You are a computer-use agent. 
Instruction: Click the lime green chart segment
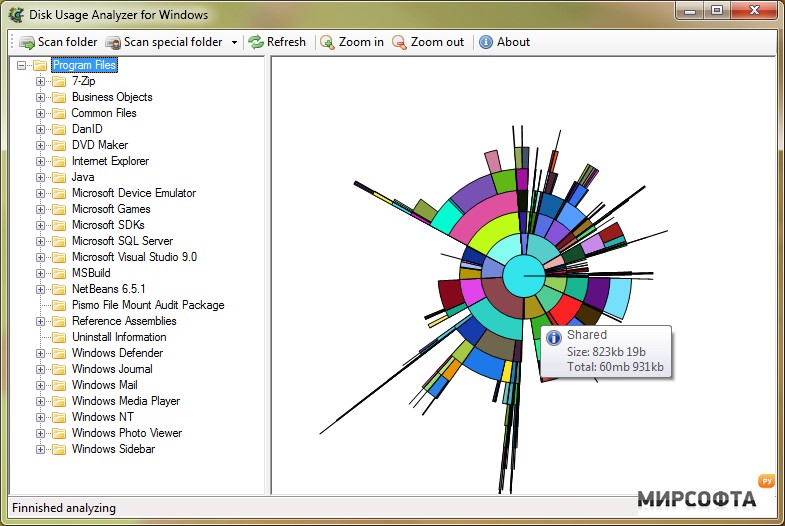[x=493, y=232]
